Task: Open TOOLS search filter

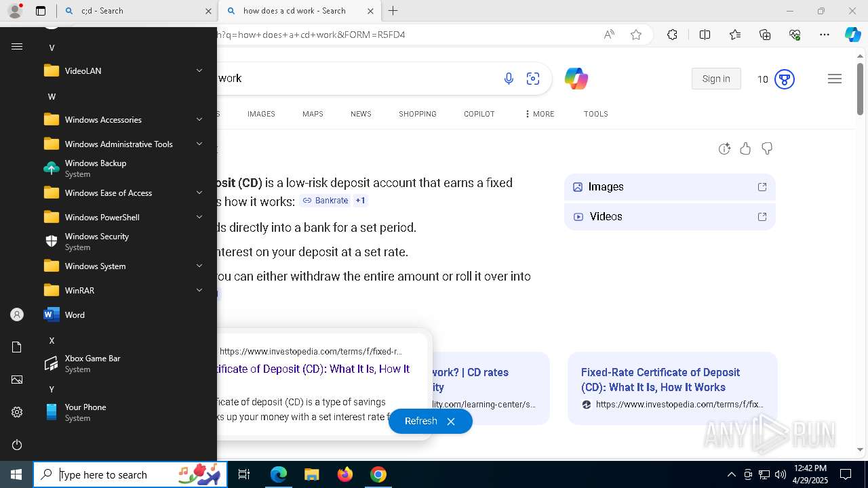Action: point(596,114)
